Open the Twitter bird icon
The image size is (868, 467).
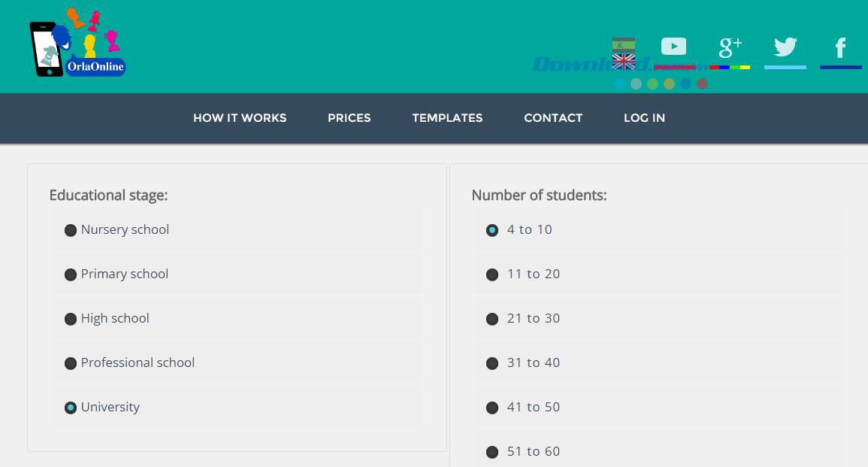click(x=785, y=47)
